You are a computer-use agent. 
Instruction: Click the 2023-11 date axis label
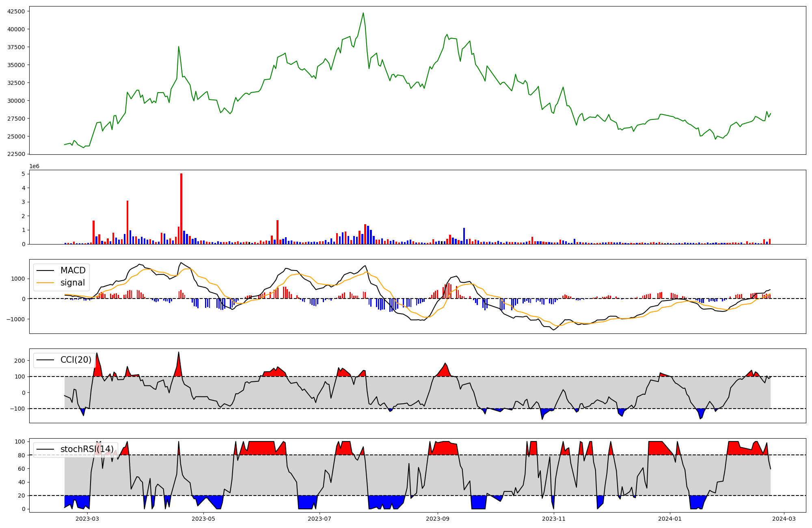[x=554, y=519]
